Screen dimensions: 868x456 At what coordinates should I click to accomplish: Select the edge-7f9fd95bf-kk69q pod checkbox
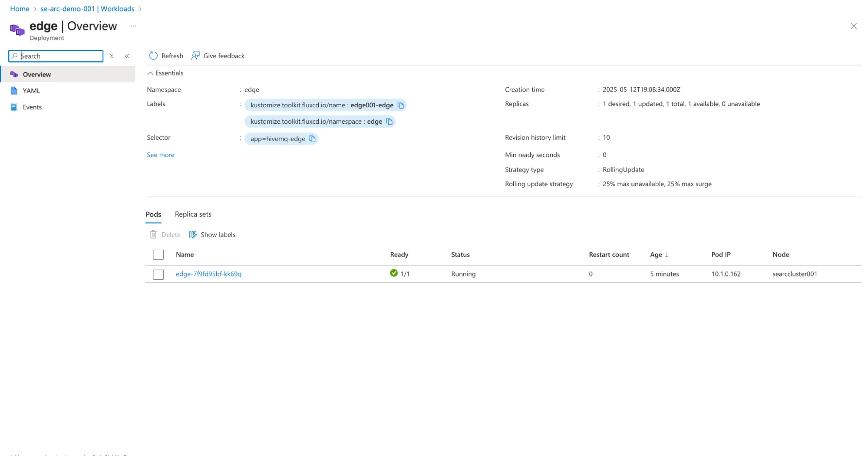pos(158,274)
